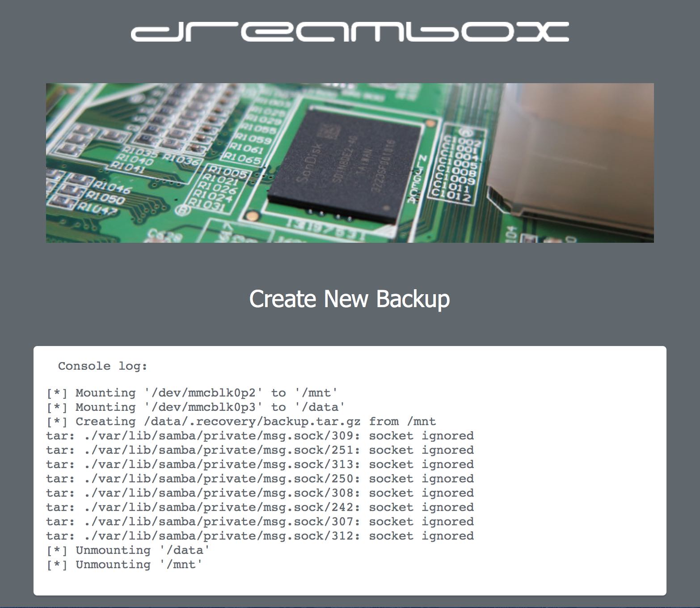The image size is (700, 608).
Task: Click the 'Create New Backup' heading
Action: pyautogui.click(x=350, y=299)
